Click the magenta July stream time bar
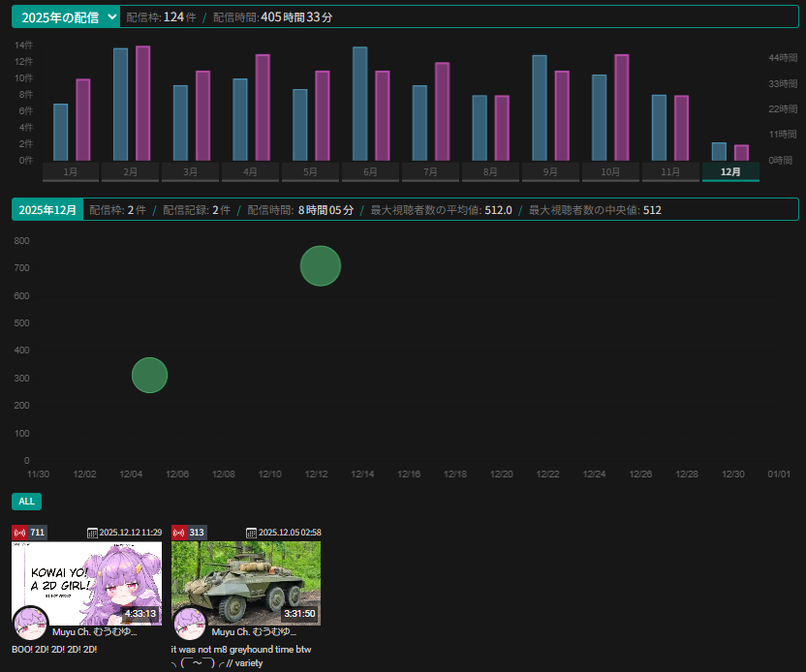This screenshot has width=806, height=672. 442,111
